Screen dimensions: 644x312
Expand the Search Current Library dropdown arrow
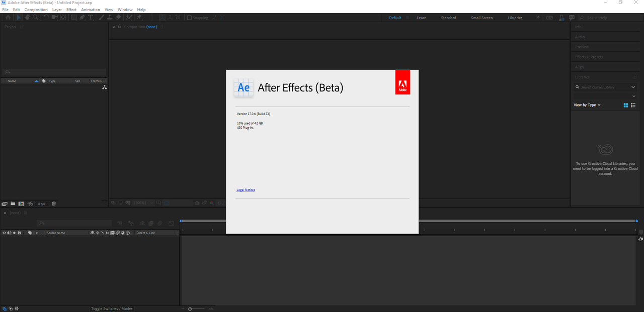pos(633,87)
